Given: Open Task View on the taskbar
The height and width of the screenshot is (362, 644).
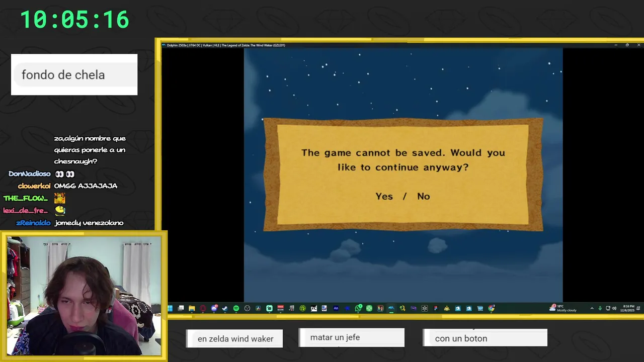Looking at the screenshot, I should click(x=181, y=308).
